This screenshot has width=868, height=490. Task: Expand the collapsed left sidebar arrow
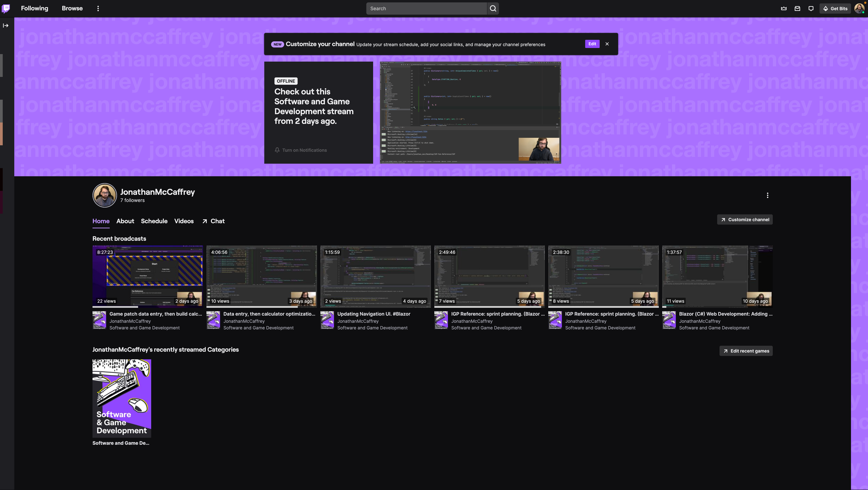[6, 26]
